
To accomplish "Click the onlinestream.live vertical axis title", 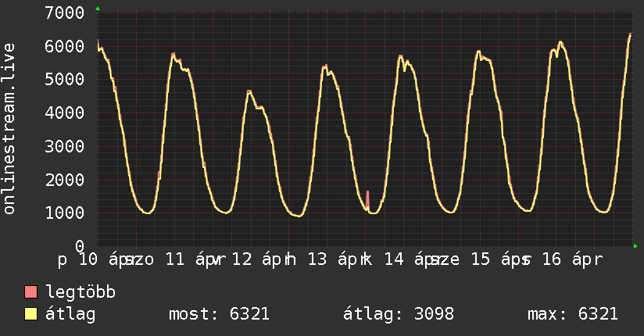I will click(x=10, y=129).
